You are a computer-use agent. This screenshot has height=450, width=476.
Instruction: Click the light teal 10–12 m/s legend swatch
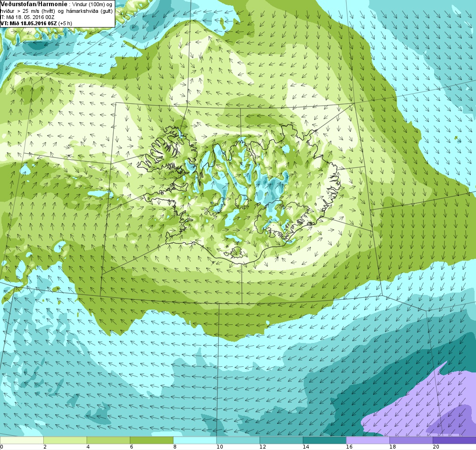pyautogui.click(x=238, y=440)
